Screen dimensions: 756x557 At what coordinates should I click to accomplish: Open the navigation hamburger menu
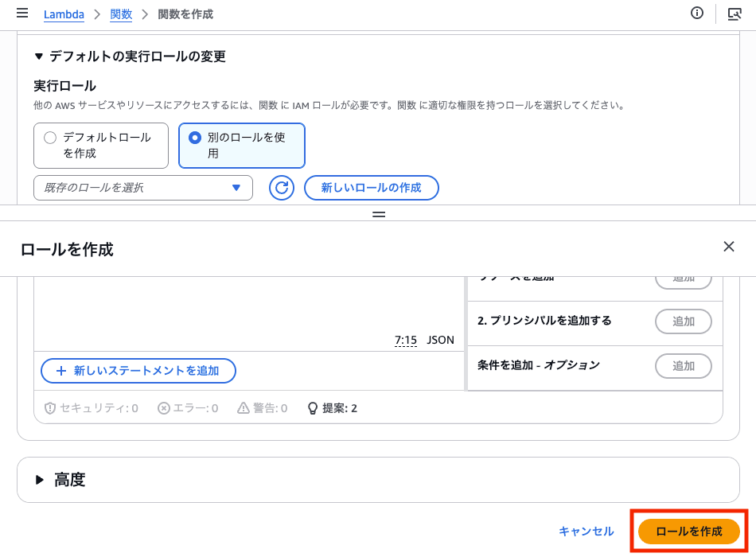(21, 13)
